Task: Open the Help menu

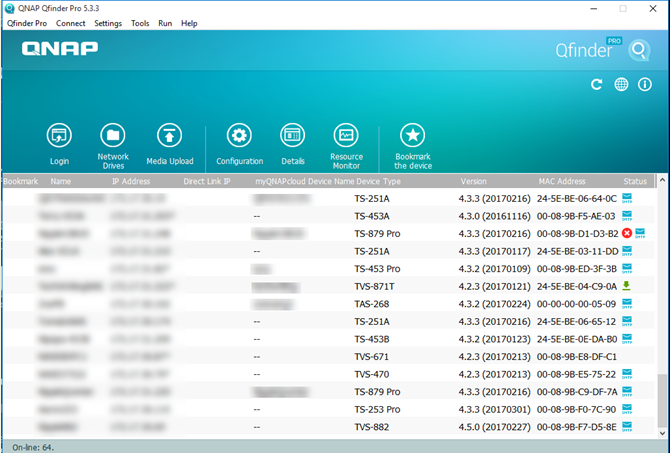Action: 189,24
